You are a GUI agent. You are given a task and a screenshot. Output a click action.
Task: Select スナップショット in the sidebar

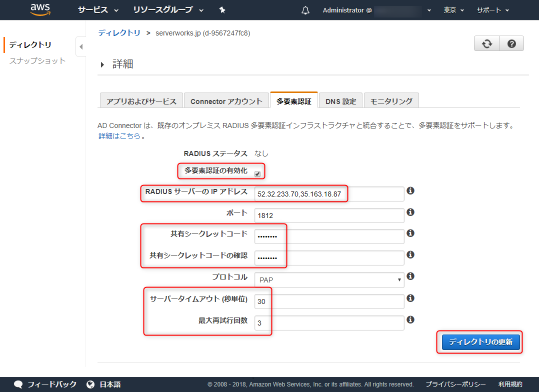[37, 61]
